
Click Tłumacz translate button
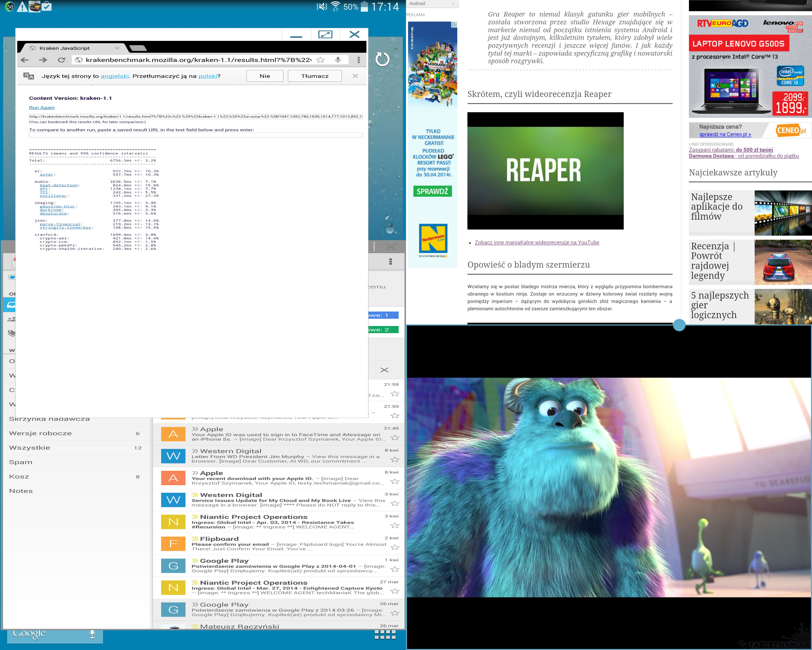pos(314,76)
